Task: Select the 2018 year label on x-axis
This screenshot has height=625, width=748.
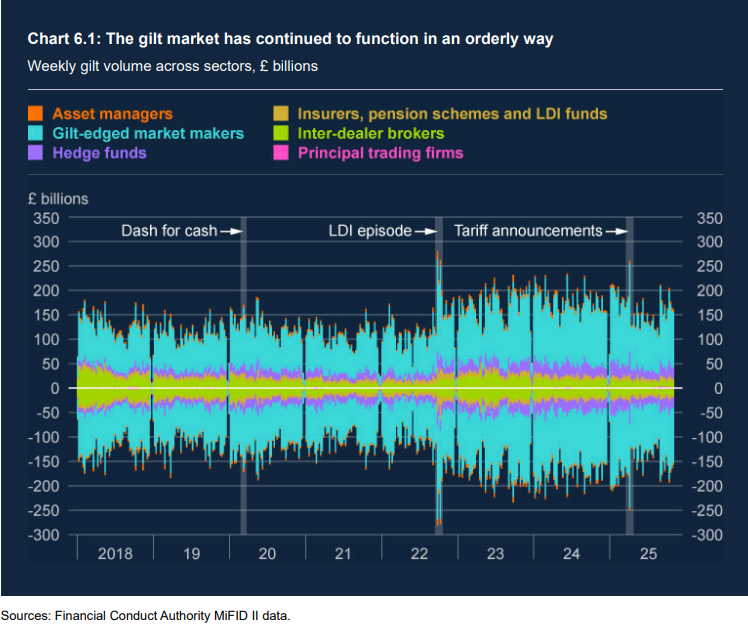Action: tap(115, 553)
